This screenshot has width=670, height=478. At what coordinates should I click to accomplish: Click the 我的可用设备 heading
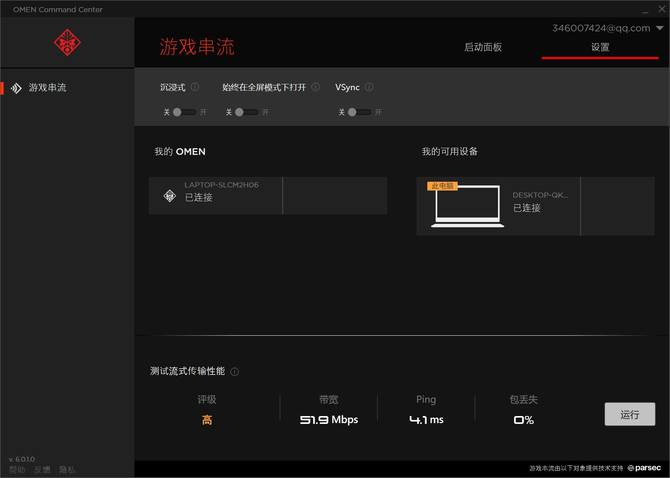coord(450,152)
